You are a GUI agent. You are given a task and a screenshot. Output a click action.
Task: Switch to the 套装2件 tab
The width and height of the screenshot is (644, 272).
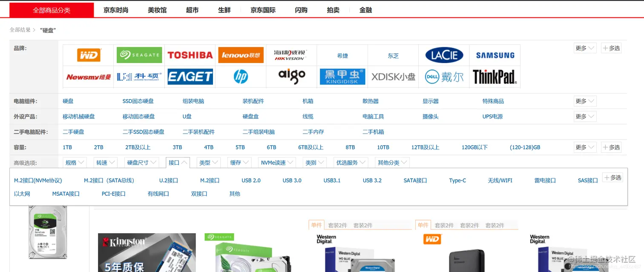(337, 225)
